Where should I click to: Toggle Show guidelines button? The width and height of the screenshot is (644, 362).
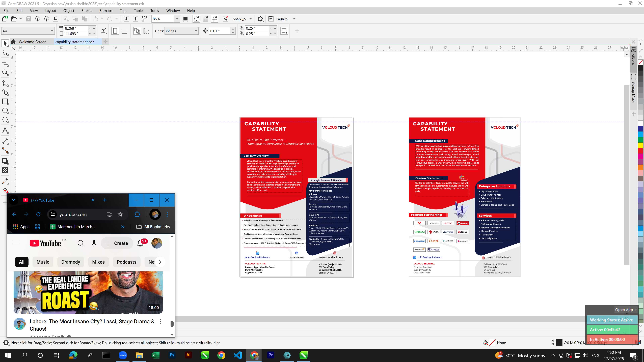[x=214, y=19]
